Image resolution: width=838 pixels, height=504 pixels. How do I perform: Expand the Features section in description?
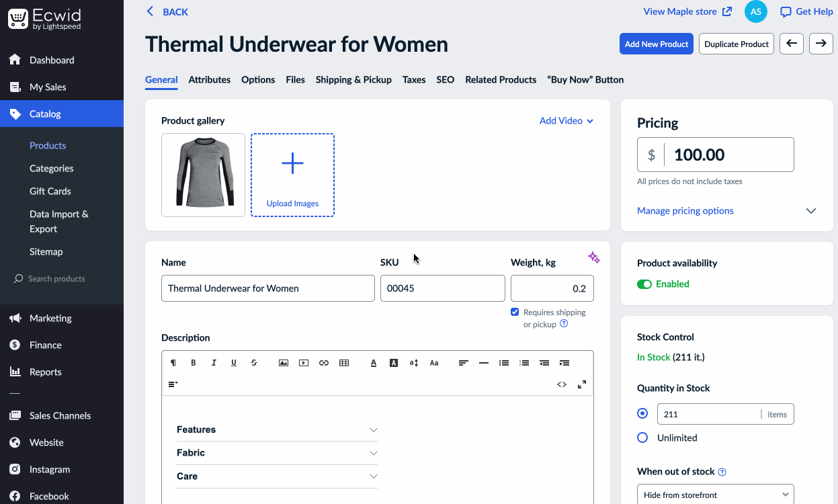tap(277, 430)
